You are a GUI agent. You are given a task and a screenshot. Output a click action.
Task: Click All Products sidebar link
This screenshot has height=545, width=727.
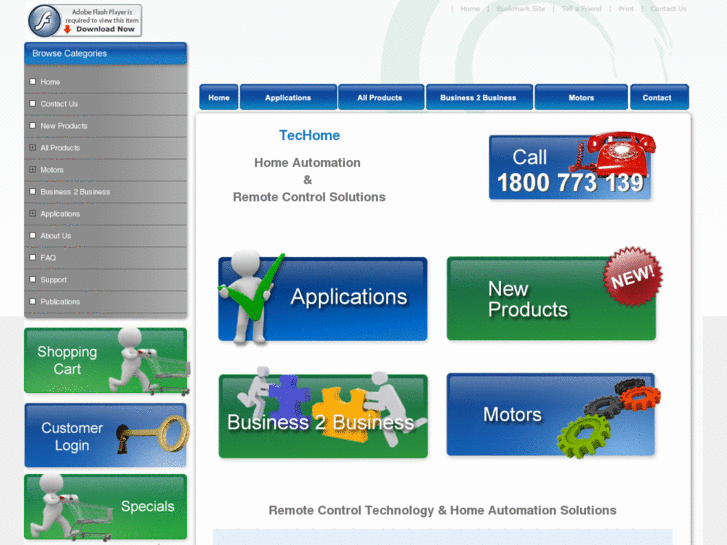pos(60,148)
